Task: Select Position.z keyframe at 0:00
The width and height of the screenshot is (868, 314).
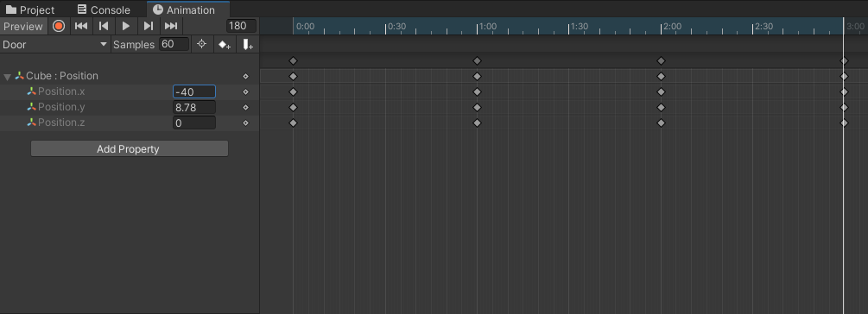Action: click(294, 122)
